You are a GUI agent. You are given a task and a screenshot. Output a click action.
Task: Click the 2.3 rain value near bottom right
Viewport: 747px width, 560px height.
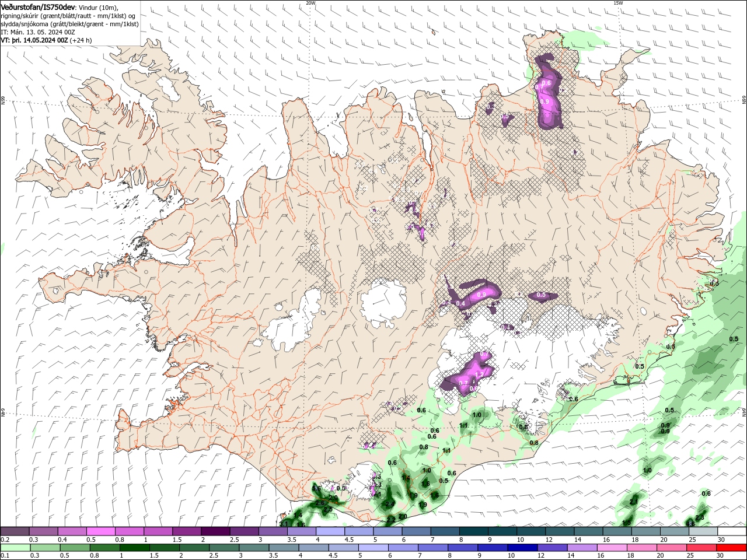(700, 517)
